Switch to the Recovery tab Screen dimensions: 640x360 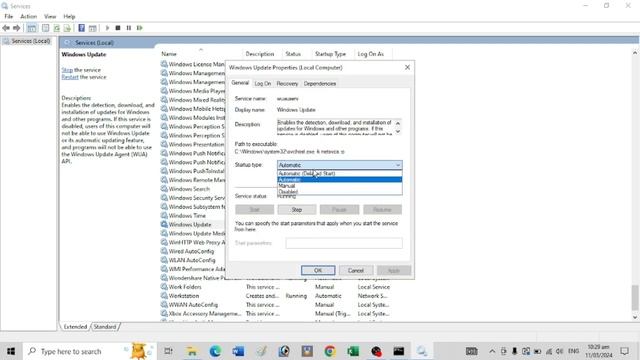pyautogui.click(x=287, y=83)
